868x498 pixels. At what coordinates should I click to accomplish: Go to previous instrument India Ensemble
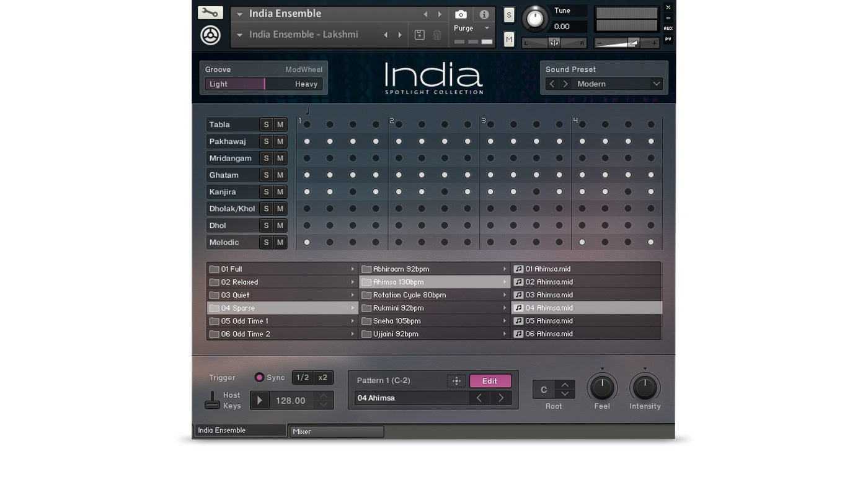425,14
